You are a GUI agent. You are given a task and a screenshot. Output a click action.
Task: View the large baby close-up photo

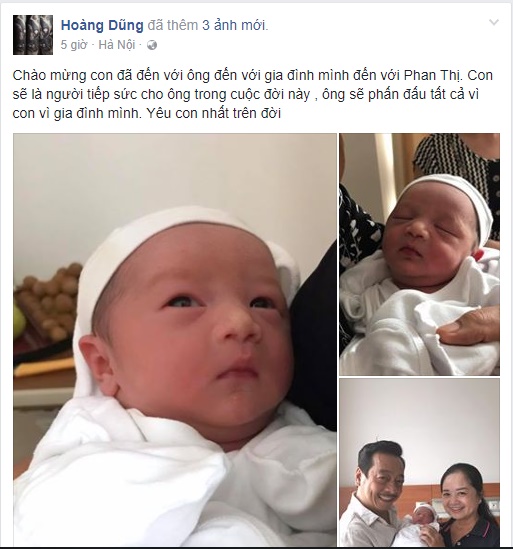175,340
